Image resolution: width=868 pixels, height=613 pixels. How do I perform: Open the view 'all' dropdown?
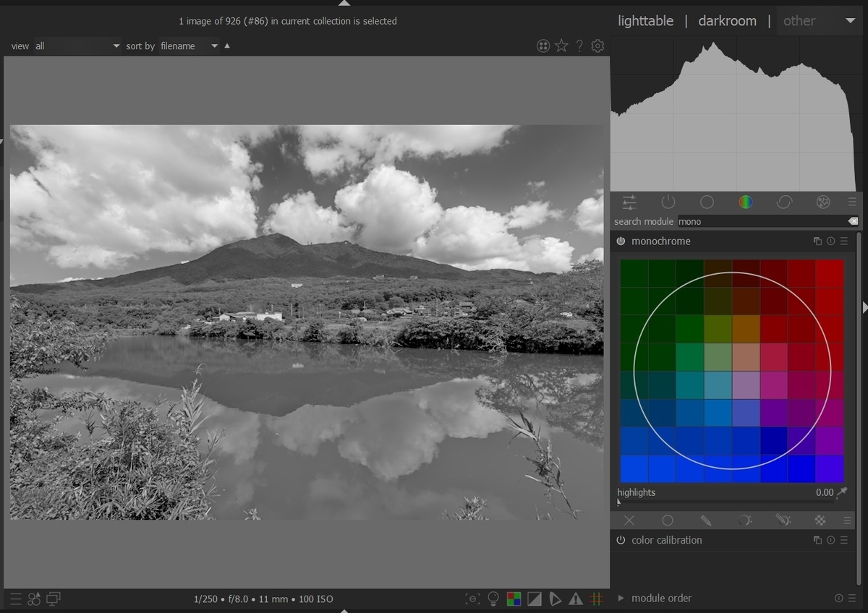(77, 46)
